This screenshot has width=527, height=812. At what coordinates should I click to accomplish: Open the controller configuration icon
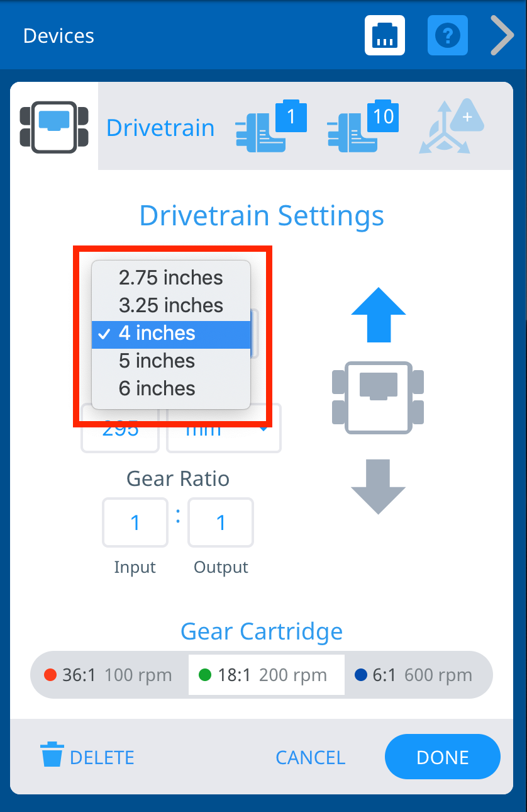[384, 35]
